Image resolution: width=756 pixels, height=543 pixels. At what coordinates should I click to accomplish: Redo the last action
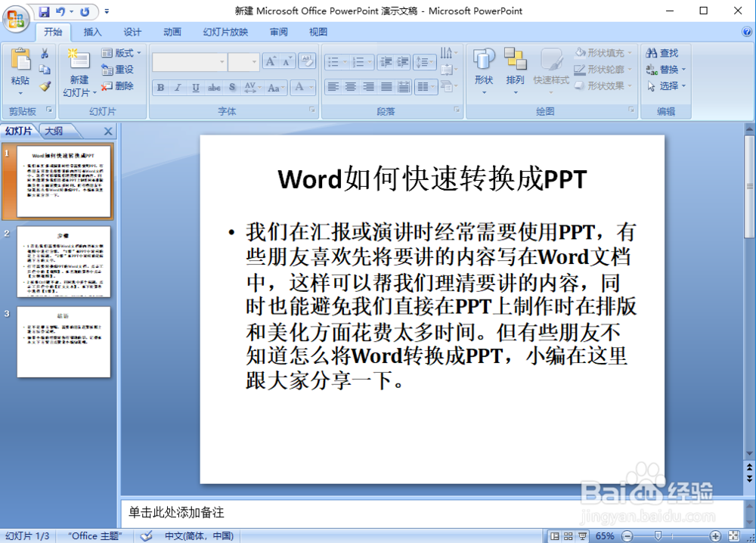tap(85, 11)
